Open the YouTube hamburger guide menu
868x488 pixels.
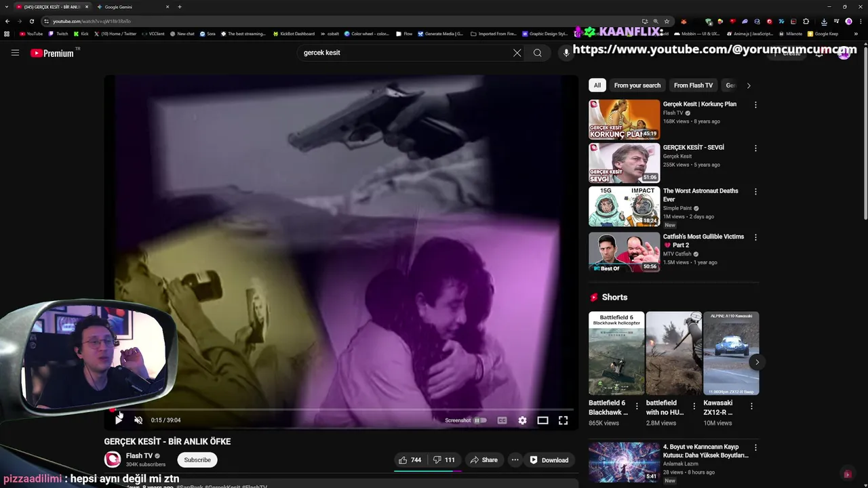point(15,53)
